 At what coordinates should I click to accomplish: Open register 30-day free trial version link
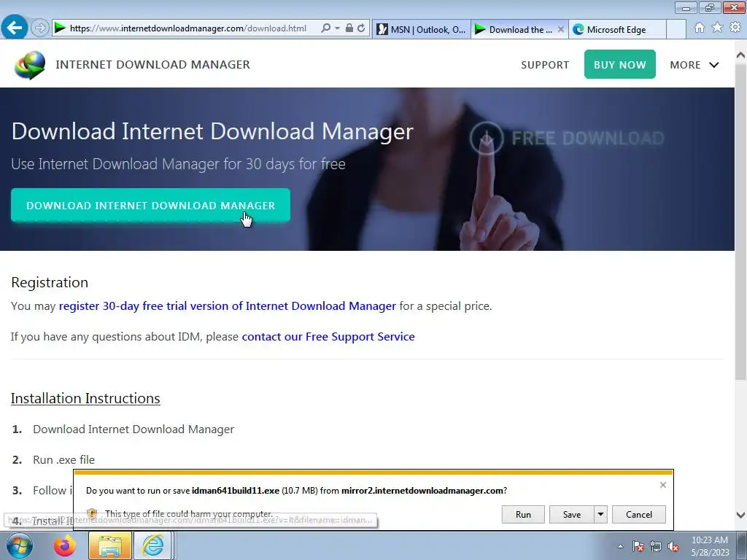pyautogui.click(x=228, y=306)
